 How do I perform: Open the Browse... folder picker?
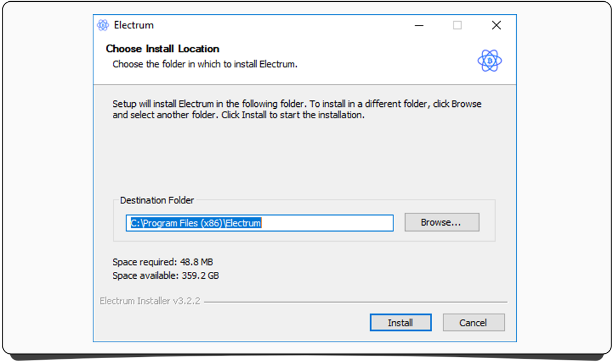(x=441, y=223)
